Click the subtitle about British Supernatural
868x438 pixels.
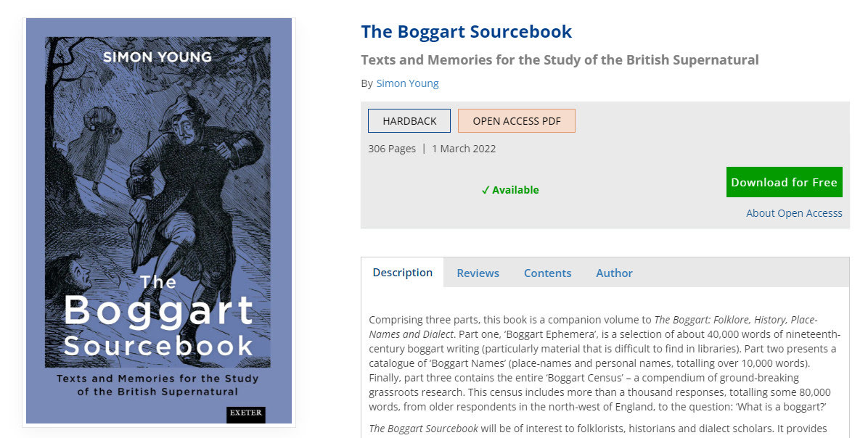(x=560, y=59)
